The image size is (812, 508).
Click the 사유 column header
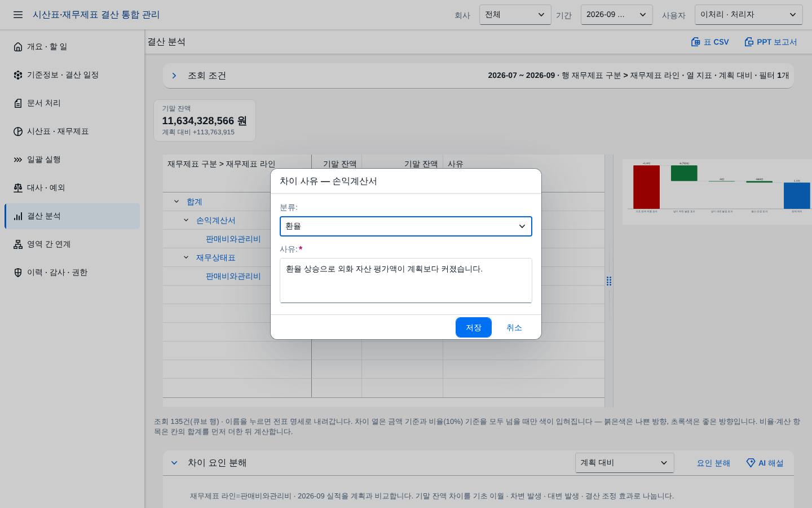456,164
